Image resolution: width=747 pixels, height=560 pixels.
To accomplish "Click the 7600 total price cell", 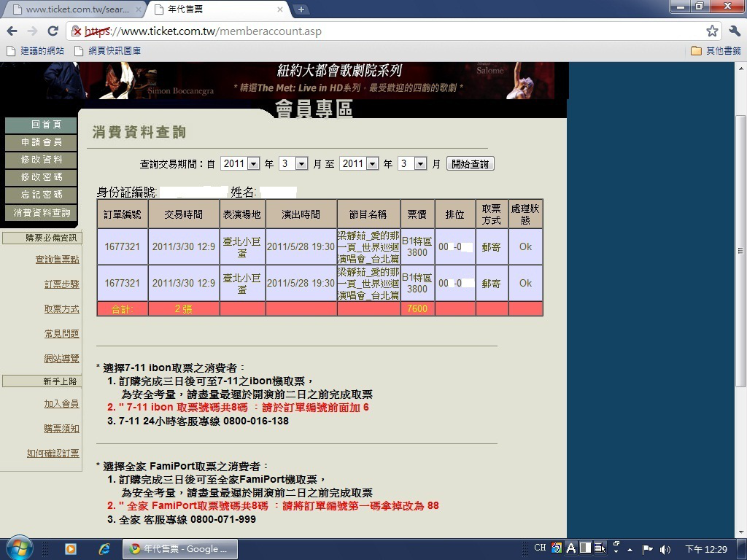I will [x=417, y=308].
